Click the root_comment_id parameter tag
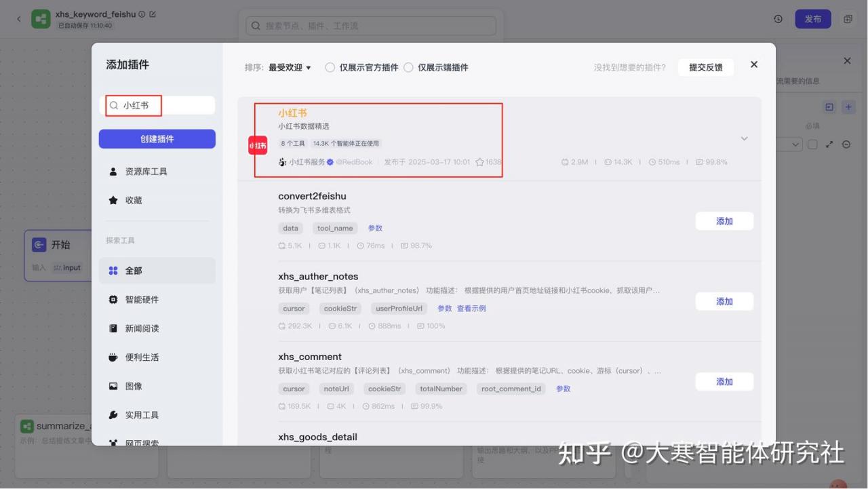The image size is (868, 489). [511, 389]
